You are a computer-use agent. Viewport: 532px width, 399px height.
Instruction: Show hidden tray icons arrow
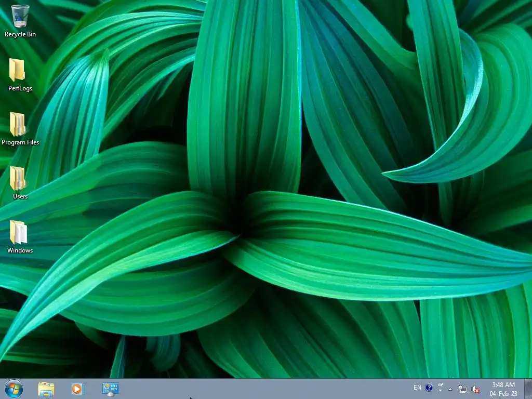[450, 389]
